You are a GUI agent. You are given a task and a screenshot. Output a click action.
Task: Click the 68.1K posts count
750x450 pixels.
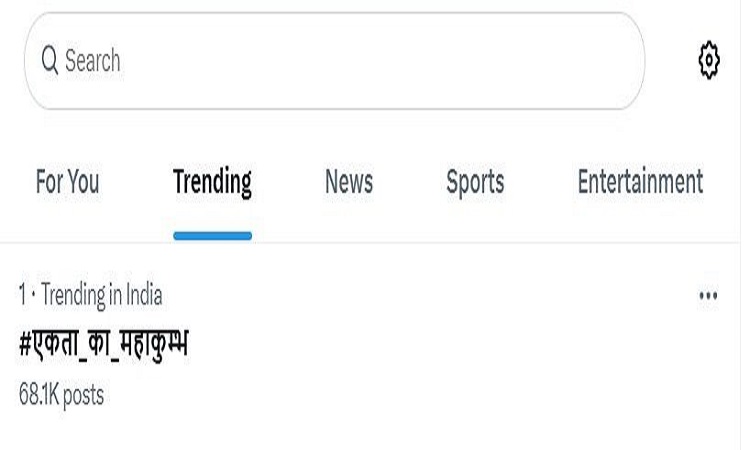(61, 395)
